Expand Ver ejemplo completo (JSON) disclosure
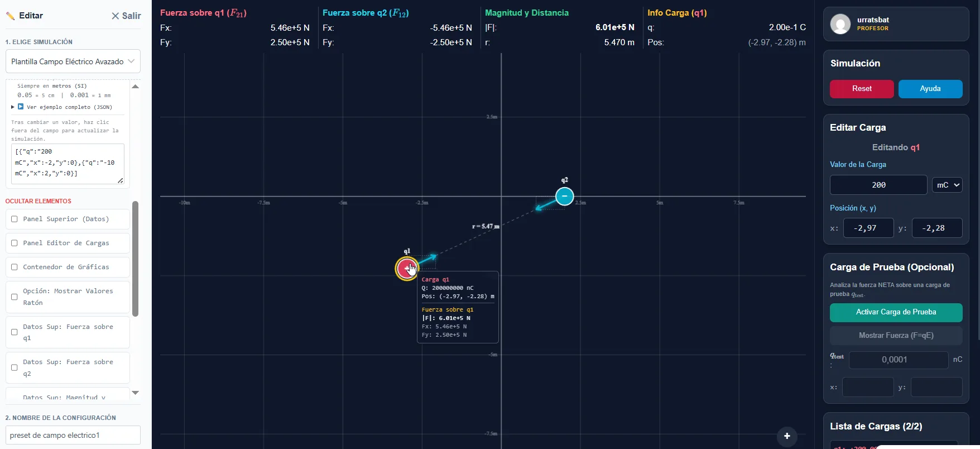 pyautogui.click(x=65, y=107)
